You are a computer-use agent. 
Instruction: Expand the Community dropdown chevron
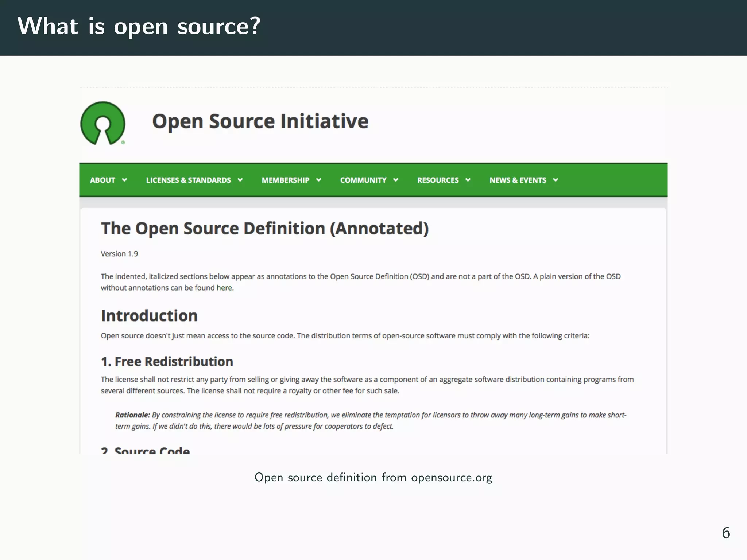coord(396,180)
